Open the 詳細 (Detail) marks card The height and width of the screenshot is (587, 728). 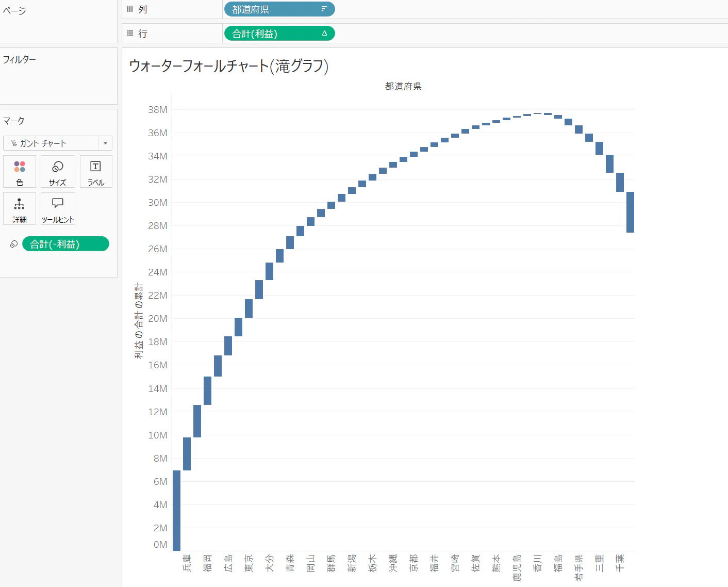[x=20, y=208]
